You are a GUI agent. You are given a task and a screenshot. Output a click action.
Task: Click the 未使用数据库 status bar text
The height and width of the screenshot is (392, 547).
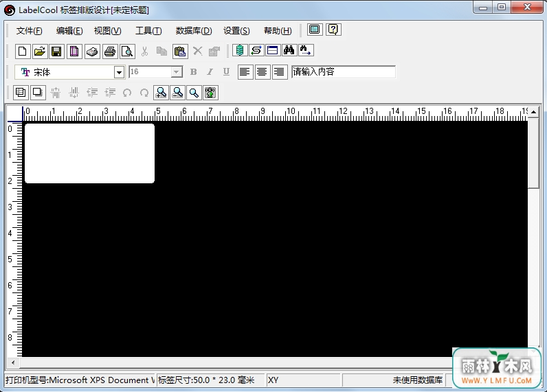click(x=418, y=380)
